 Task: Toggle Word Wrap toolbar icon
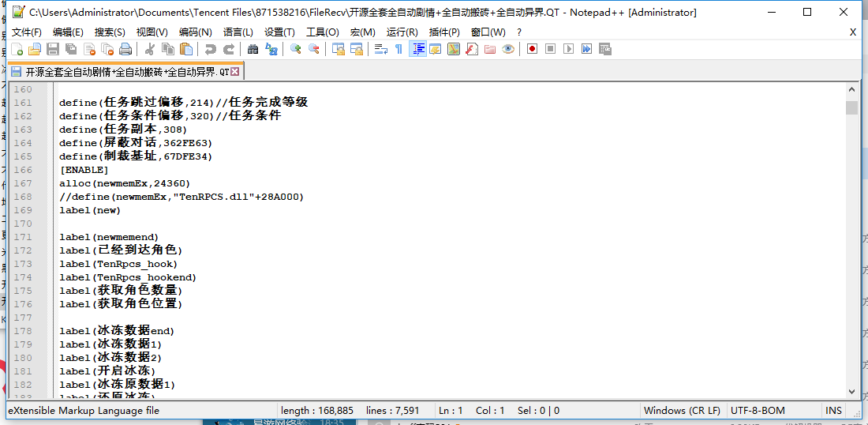[x=381, y=49]
